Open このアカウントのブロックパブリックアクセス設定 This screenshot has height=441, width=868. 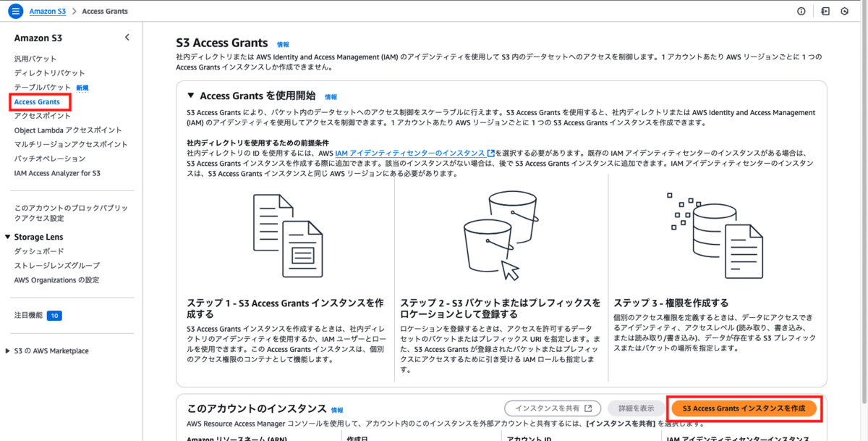tap(71, 213)
